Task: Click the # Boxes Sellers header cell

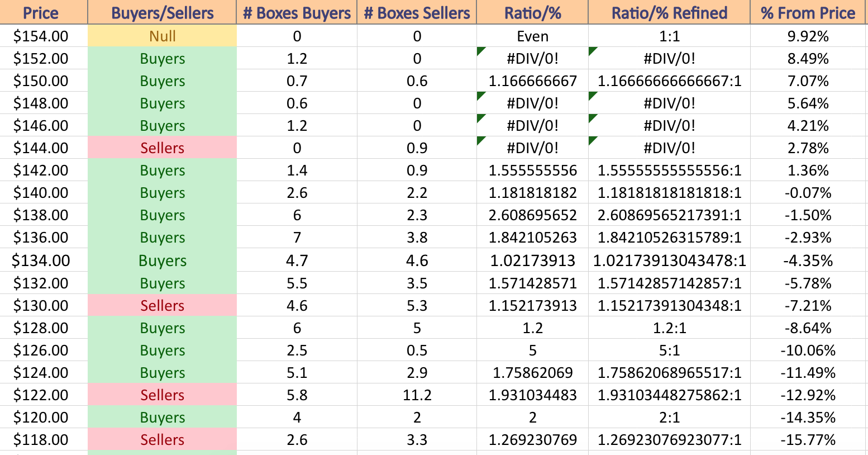Action: pyautogui.click(x=417, y=12)
